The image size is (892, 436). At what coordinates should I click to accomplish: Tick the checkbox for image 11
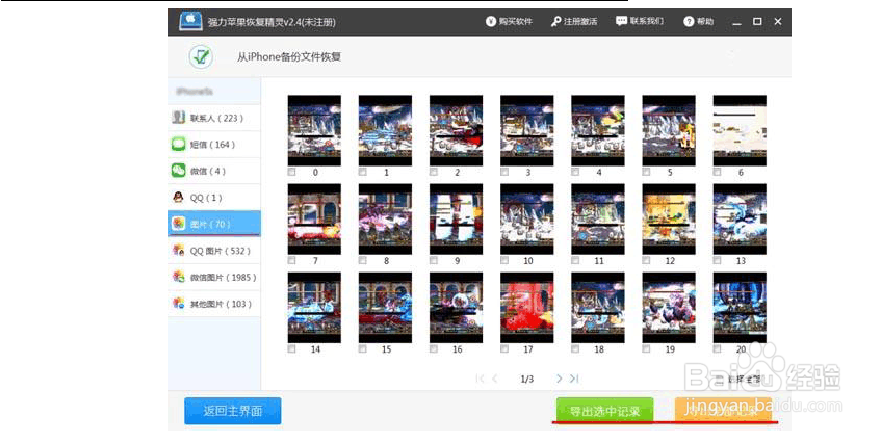575,260
